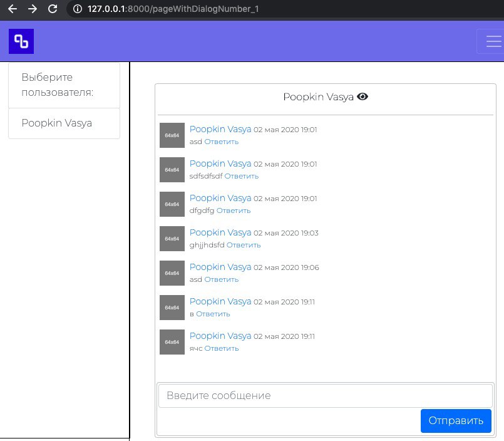Click the '02 мая 2020 19:03' timestamp

tap(286, 233)
